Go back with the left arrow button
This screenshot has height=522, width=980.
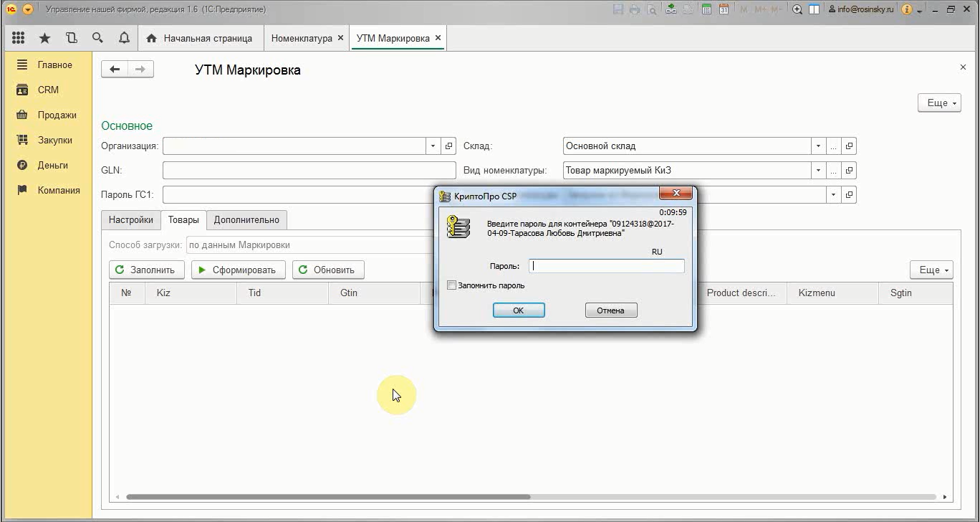115,70
